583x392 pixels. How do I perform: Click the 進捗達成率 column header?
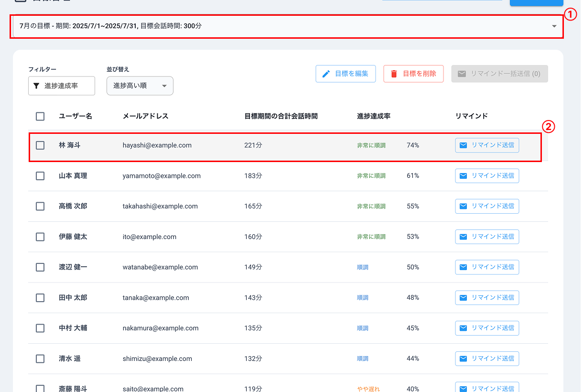(374, 116)
